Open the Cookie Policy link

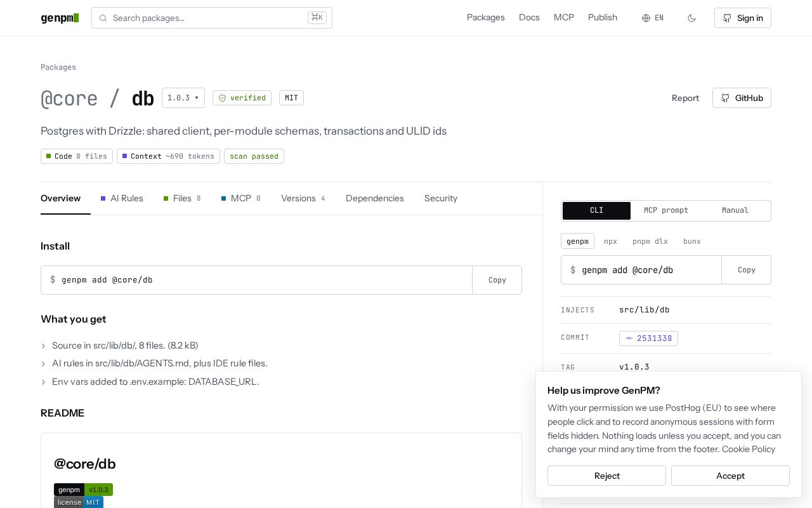[749, 450]
